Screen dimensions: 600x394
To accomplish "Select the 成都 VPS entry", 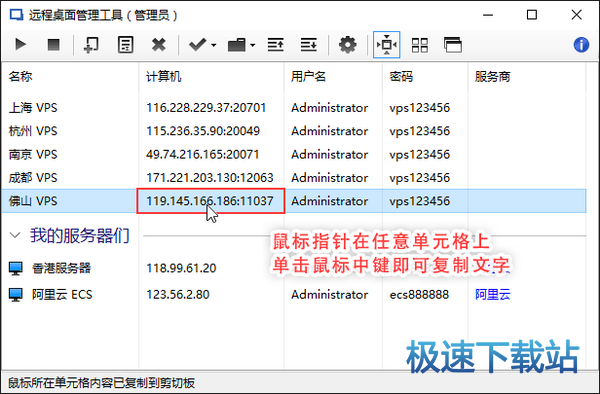I will tap(33, 177).
